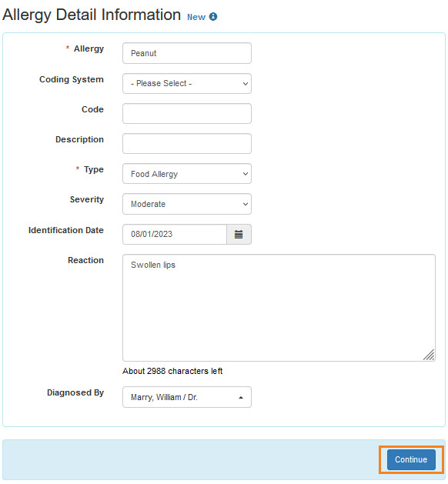Open the Identification Date calendar picker
Viewport: 448px width, 484px height.
click(239, 235)
